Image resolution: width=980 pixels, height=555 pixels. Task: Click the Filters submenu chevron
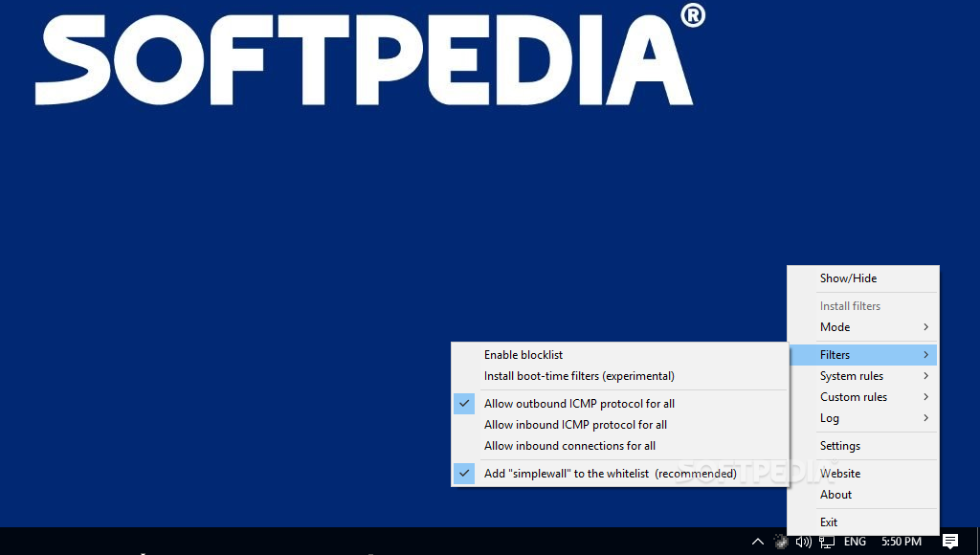coord(925,354)
